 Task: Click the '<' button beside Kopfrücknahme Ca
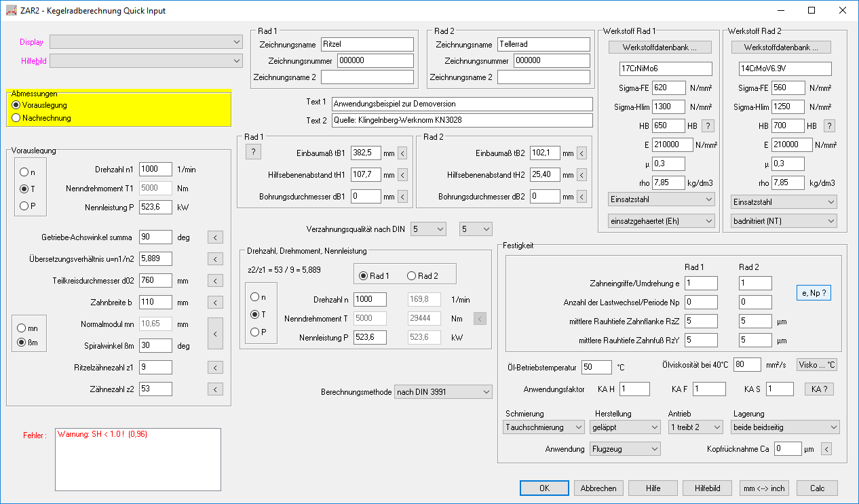826,448
